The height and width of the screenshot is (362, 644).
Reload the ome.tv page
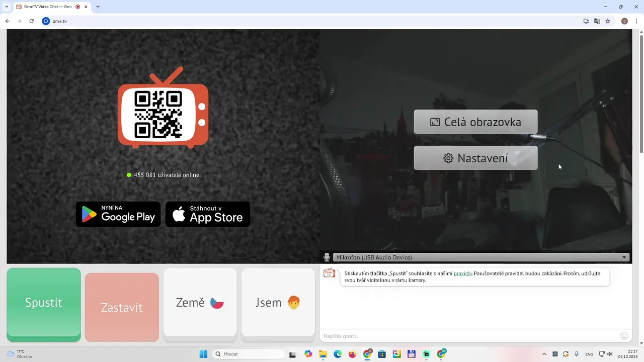point(31,21)
